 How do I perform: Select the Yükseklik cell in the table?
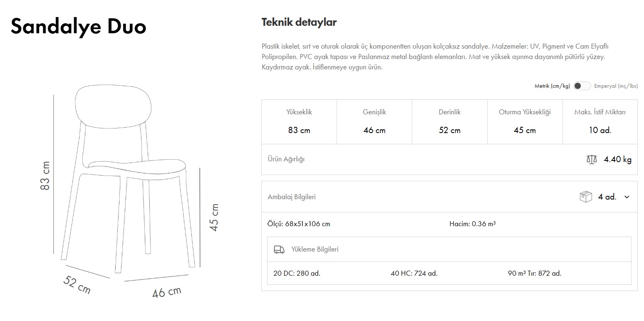299,121
